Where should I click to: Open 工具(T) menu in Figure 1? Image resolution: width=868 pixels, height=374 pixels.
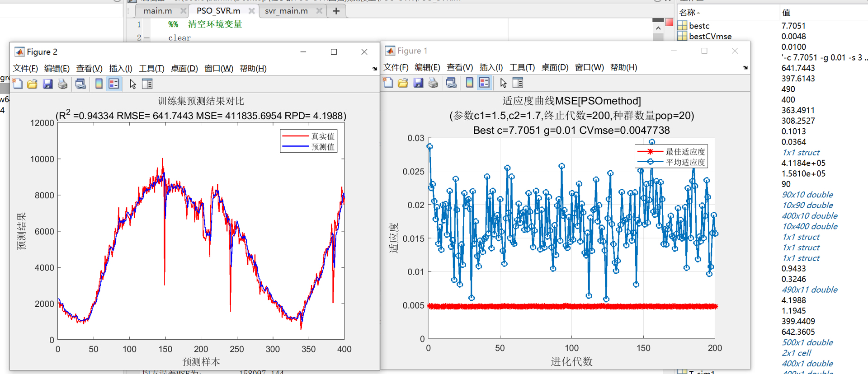[x=522, y=67]
